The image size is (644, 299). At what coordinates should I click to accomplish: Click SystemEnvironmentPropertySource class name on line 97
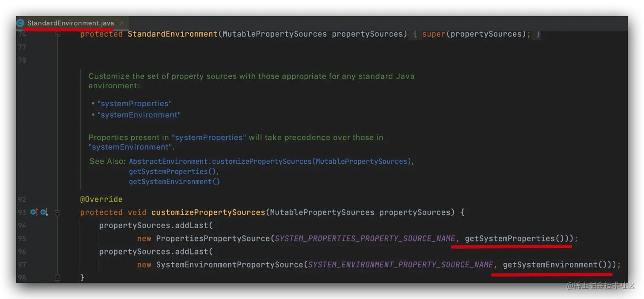[230, 265]
